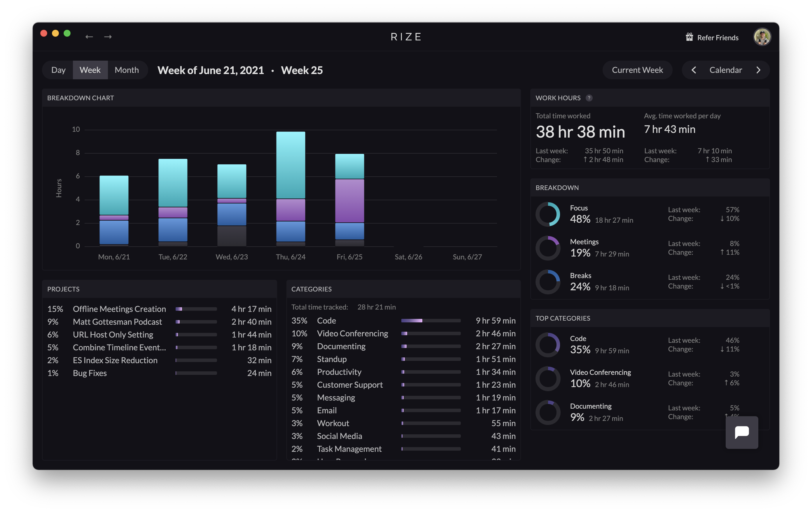Switch to the Month view

[x=127, y=70]
